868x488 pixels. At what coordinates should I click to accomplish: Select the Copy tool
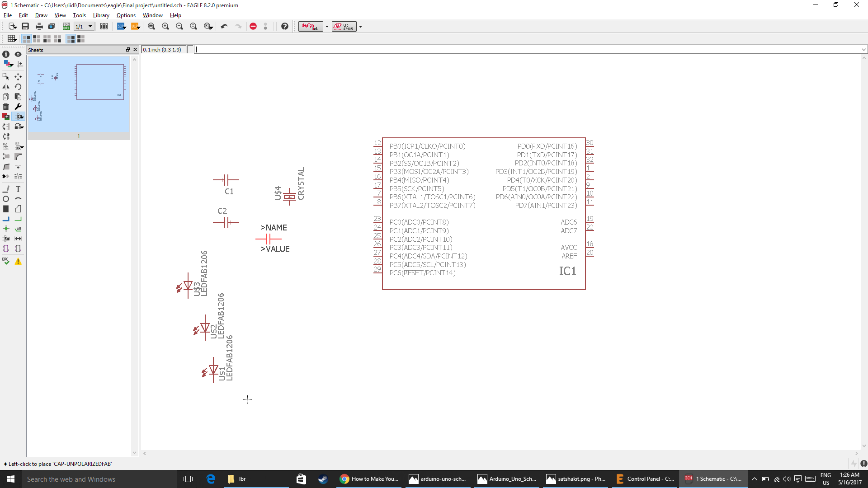point(6,97)
